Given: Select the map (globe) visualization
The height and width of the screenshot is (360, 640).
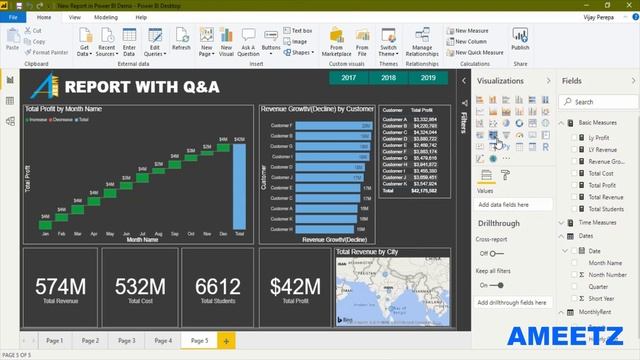Looking at the screenshot, I should tap(545, 123).
